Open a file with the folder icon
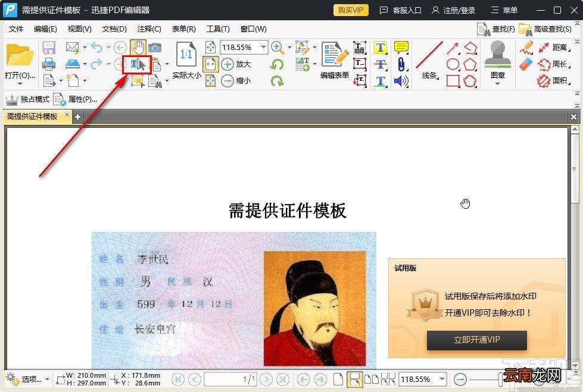 point(20,55)
